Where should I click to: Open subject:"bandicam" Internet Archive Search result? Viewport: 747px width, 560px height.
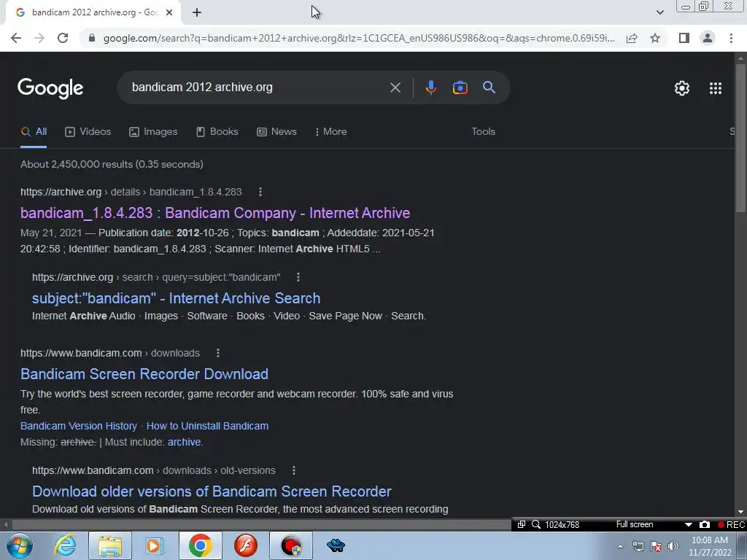pos(177,298)
